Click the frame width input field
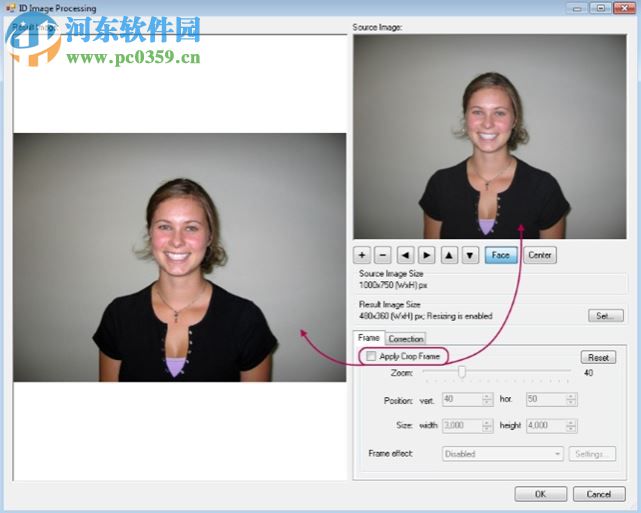Image resolution: width=641 pixels, height=513 pixels. pyautogui.click(x=462, y=426)
